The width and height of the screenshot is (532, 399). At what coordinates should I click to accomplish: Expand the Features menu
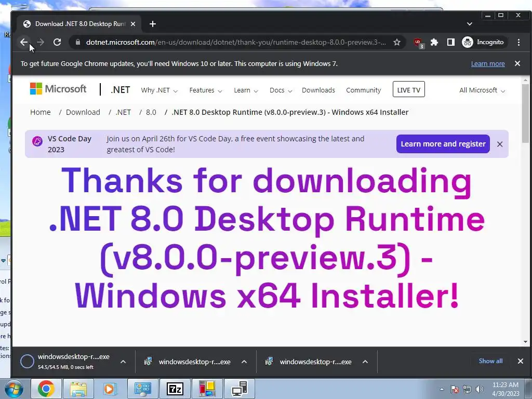pyautogui.click(x=206, y=90)
